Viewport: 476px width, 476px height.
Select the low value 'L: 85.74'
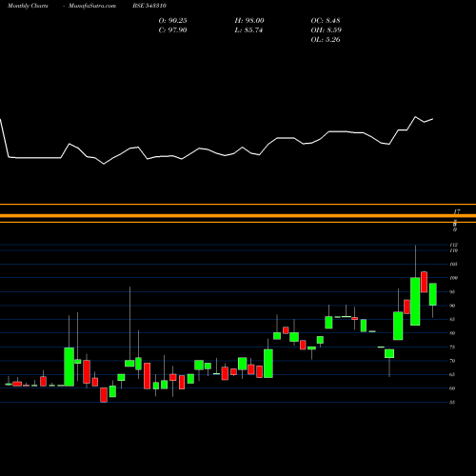tap(248, 30)
